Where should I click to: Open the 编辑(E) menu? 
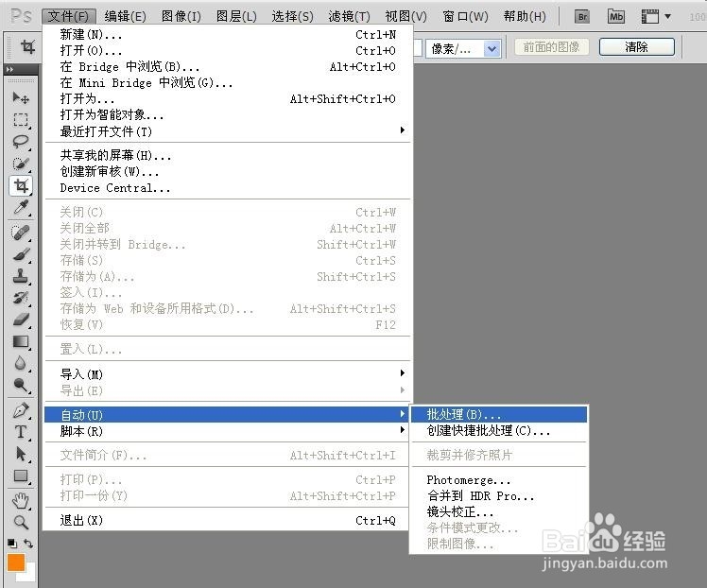(x=126, y=17)
